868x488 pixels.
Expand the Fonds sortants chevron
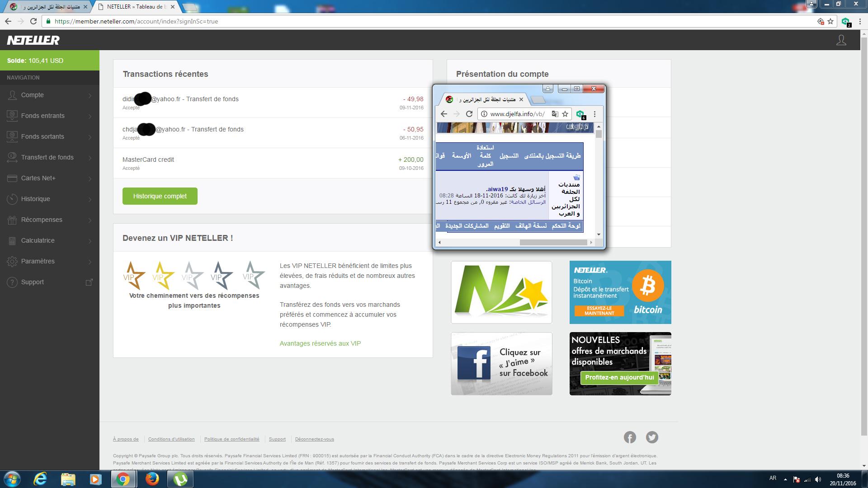pyautogui.click(x=90, y=137)
